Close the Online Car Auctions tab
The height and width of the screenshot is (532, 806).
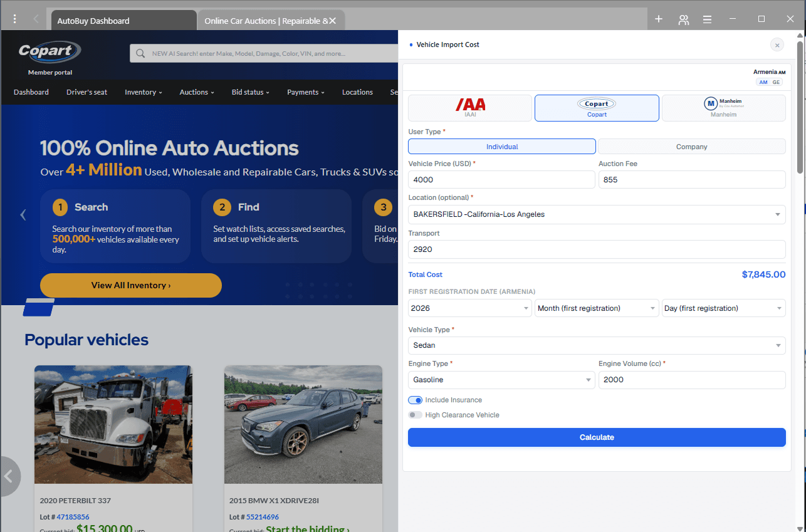click(x=333, y=21)
